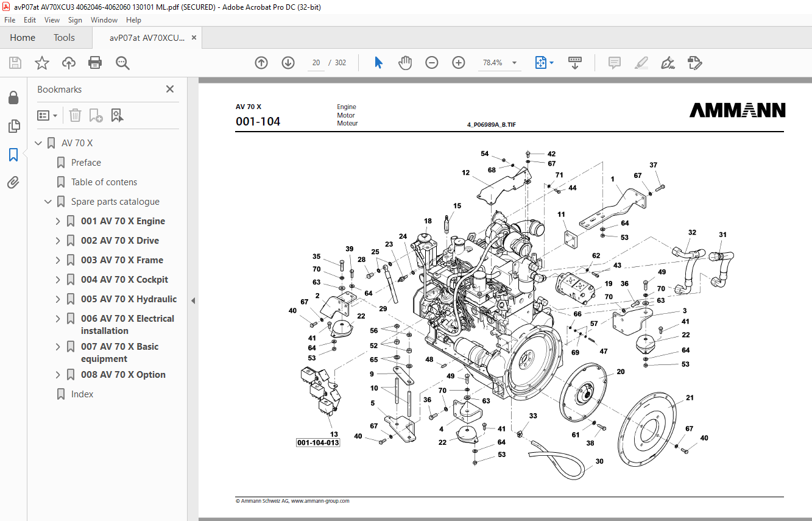Image resolution: width=812 pixels, height=521 pixels.
Task: Toggle the Bookmarks panel icon in the sidebar
Action: tap(13, 155)
